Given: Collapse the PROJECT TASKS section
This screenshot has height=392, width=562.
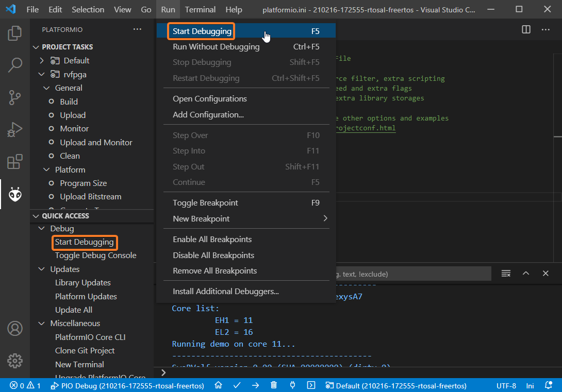Looking at the screenshot, I should [x=36, y=47].
